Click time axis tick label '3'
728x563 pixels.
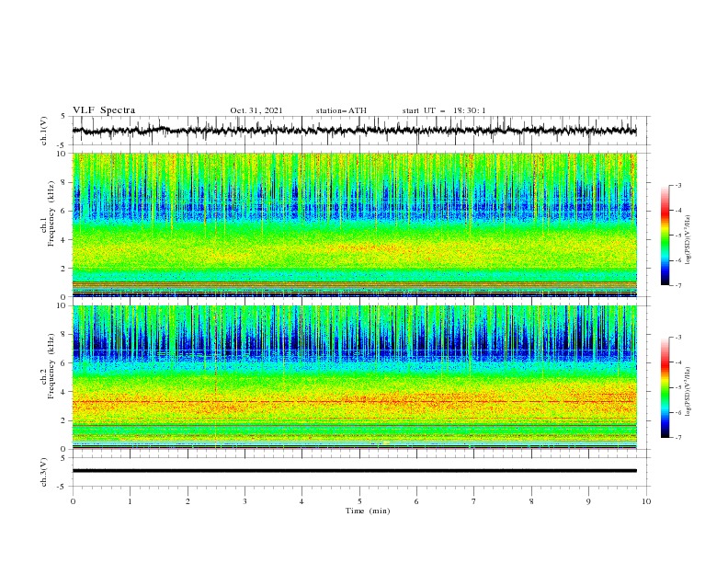(x=245, y=501)
